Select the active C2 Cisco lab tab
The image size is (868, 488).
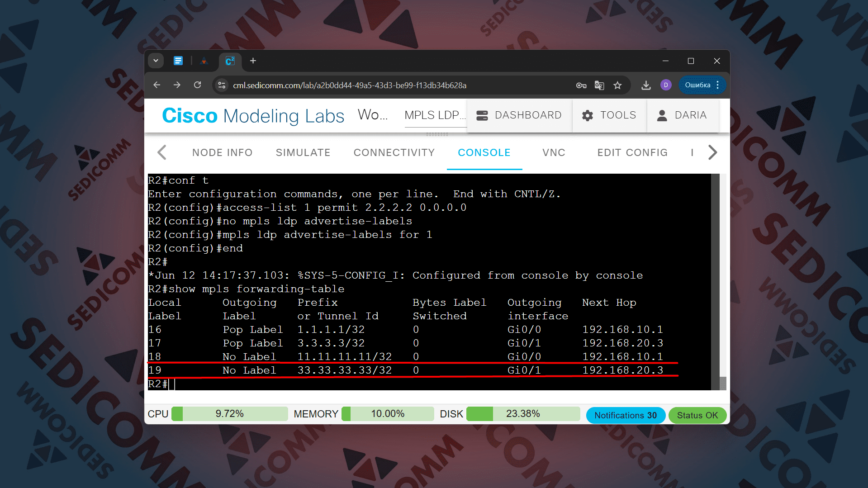point(230,61)
